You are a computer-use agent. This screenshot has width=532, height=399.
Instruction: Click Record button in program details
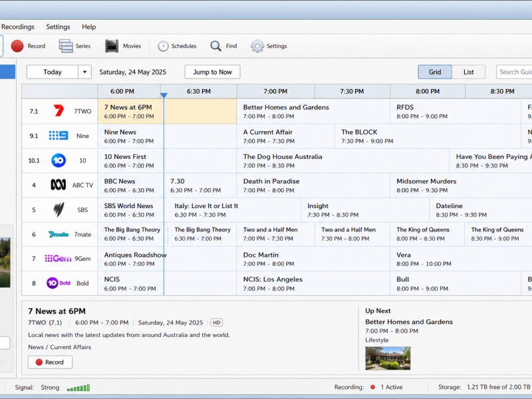click(x=51, y=362)
